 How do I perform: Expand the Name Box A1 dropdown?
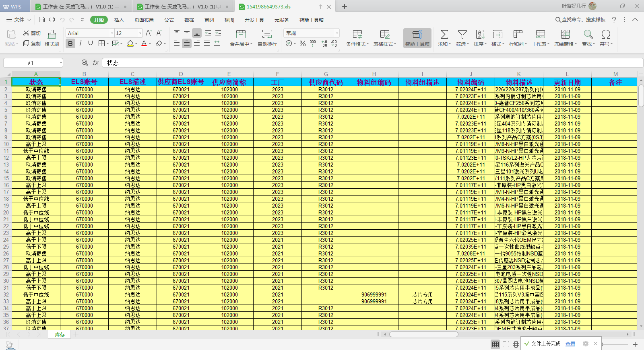tap(61, 63)
